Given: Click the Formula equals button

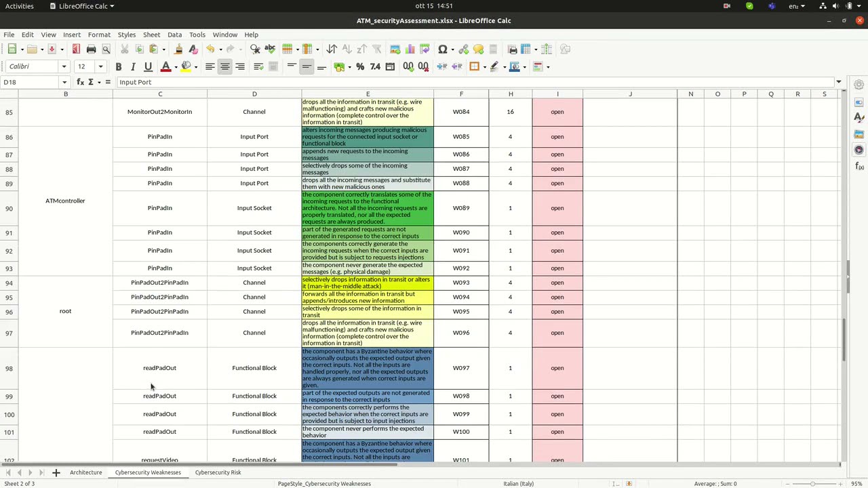Looking at the screenshot, I should pyautogui.click(x=107, y=82).
